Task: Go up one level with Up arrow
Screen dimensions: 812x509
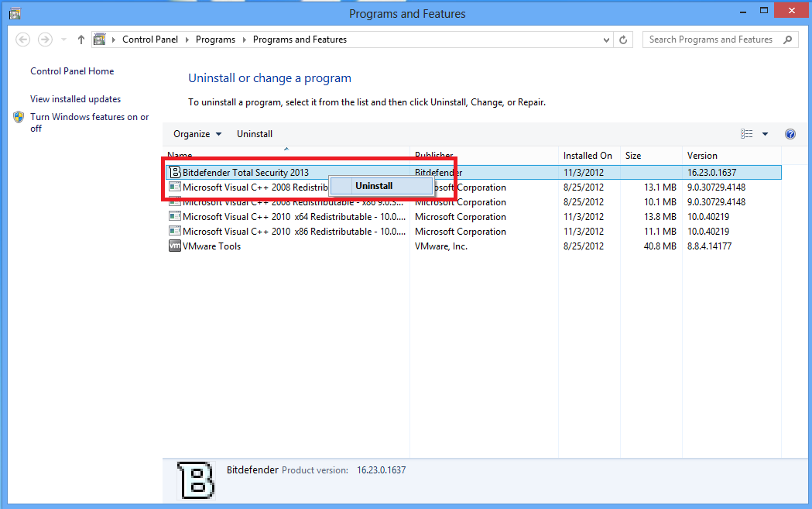Action: (x=81, y=40)
